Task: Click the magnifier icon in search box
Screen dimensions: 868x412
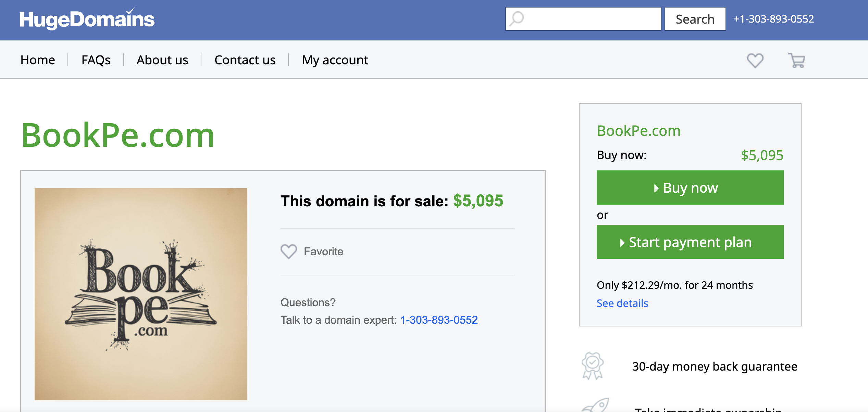Action: click(517, 19)
